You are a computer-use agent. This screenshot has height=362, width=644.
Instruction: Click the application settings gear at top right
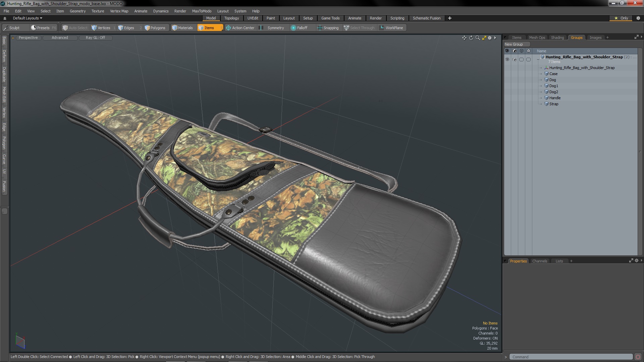pos(638,18)
